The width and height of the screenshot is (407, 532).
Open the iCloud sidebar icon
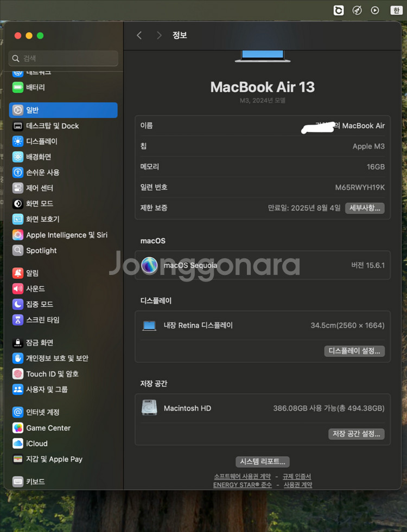pyautogui.click(x=18, y=444)
